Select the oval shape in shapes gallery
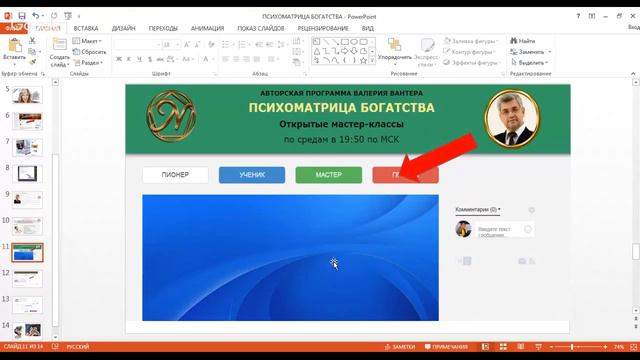This screenshot has width=640, height=360. [354, 42]
